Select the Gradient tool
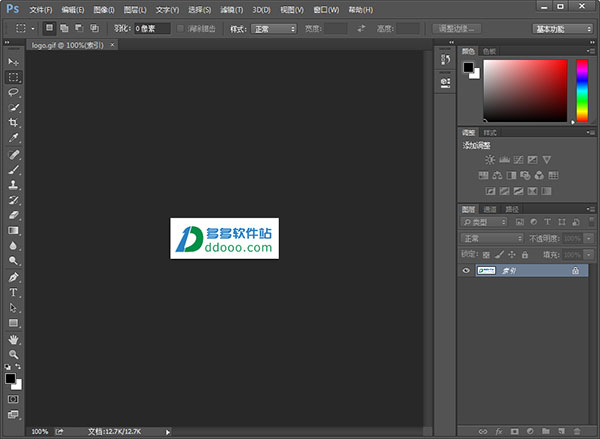600x439 pixels. pos(13,230)
